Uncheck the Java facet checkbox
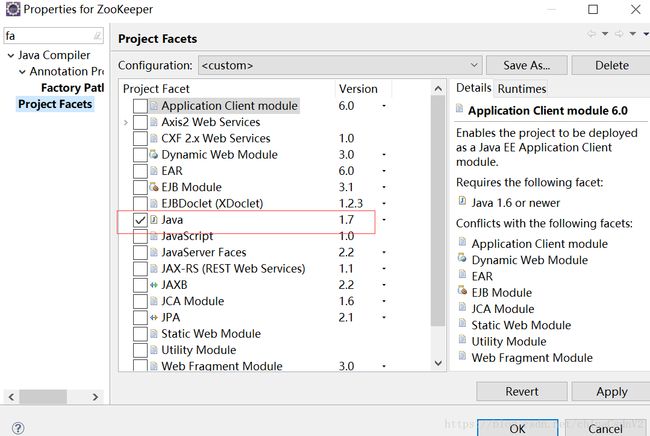The height and width of the screenshot is (436, 650). [140, 220]
